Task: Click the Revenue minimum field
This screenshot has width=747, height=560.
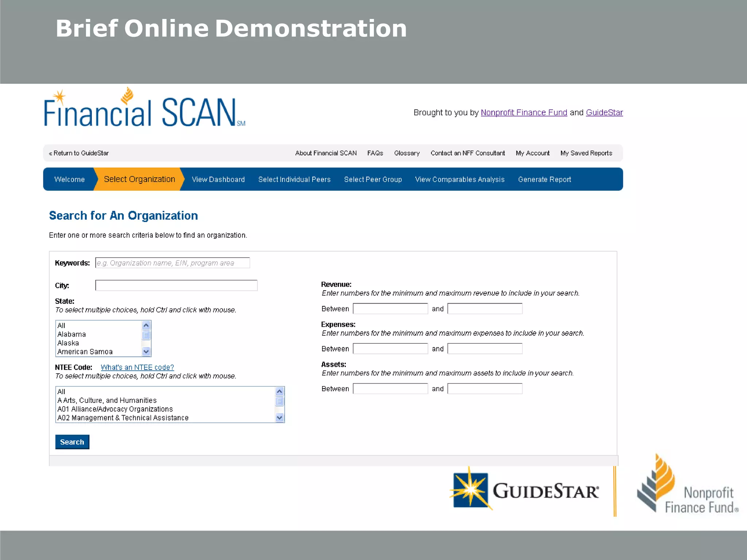Action: click(x=390, y=308)
